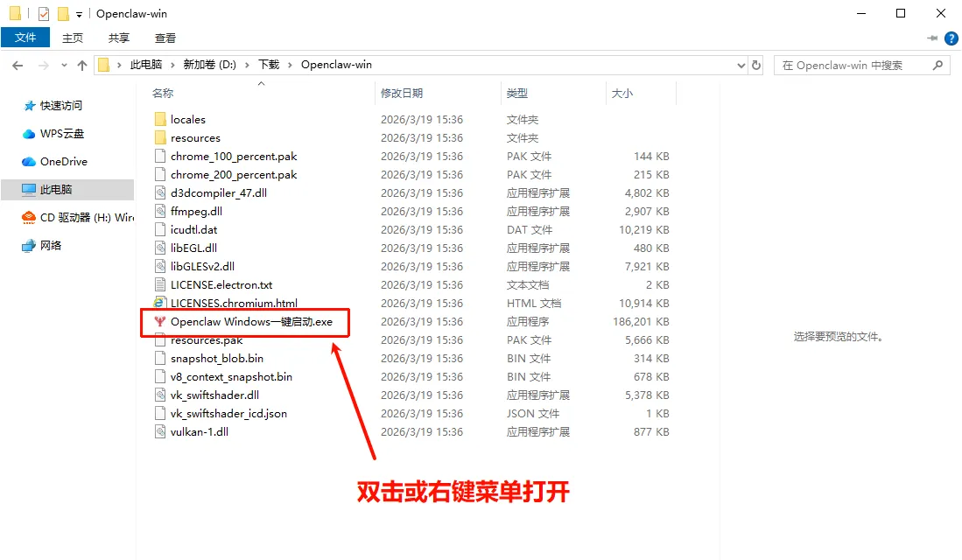962x560 pixels.
Task: Select the d3dcompiler_47.dll file icon
Action: point(160,192)
